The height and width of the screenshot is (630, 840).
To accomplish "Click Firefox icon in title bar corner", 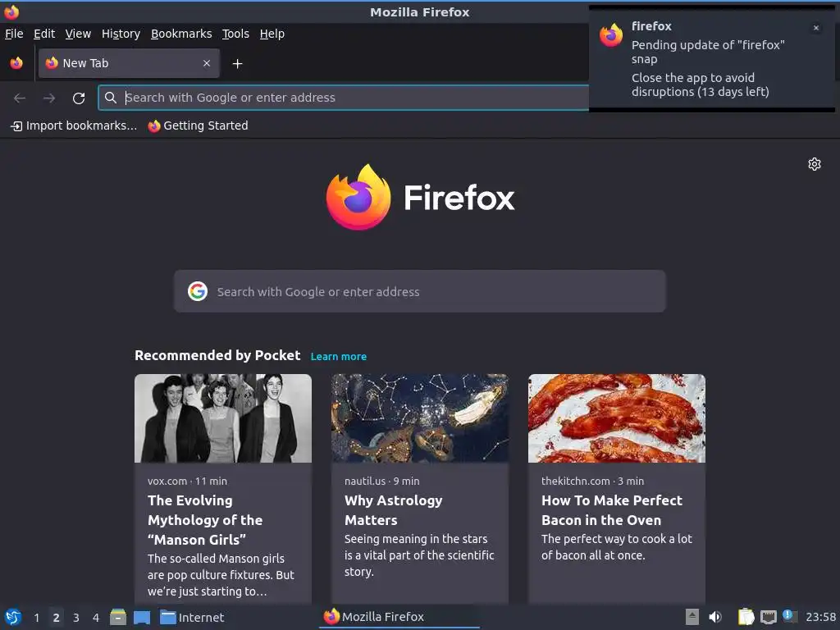I will pos(11,11).
